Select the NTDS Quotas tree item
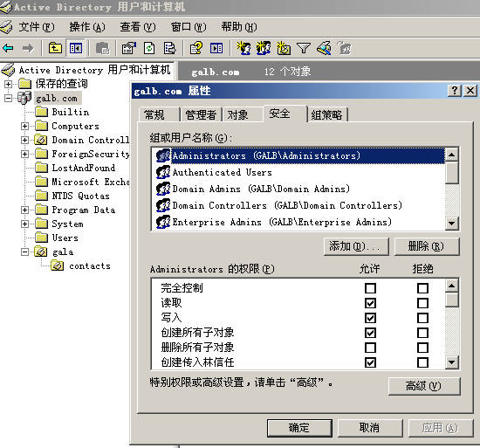This screenshot has height=448, width=480. point(80,196)
